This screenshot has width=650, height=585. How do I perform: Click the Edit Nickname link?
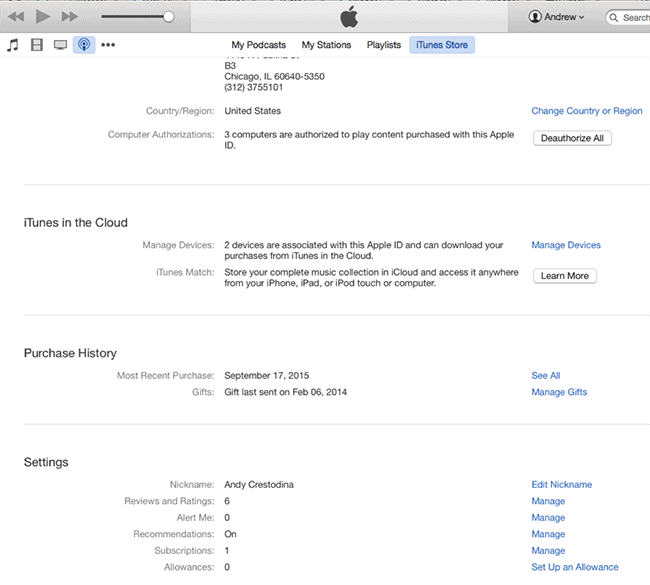pyautogui.click(x=562, y=484)
